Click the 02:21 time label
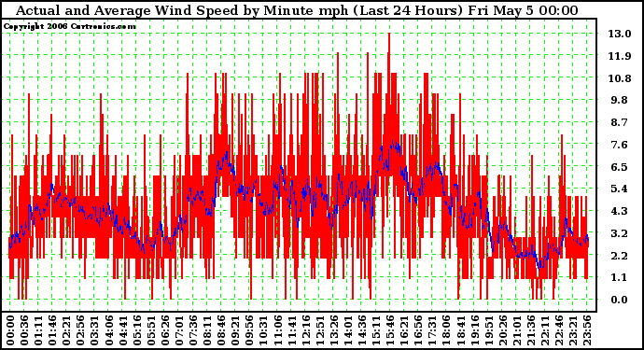Image resolution: width=644 pixels, height=350 pixels. click(66, 330)
